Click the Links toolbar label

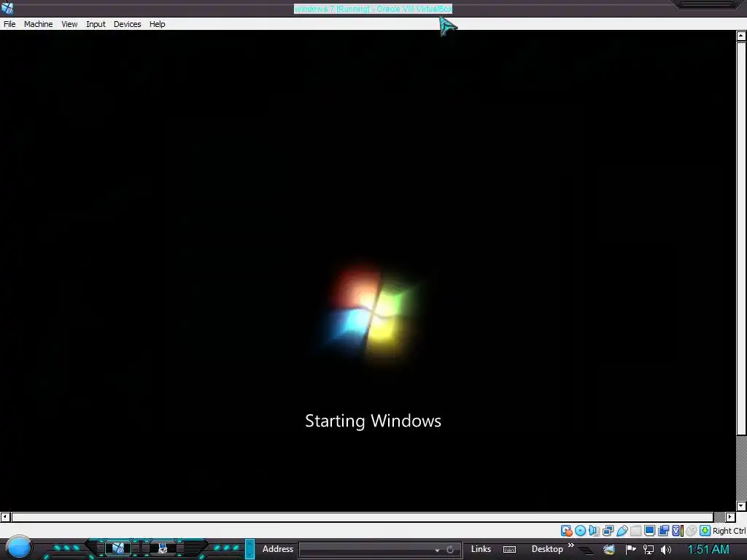pyautogui.click(x=481, y=549)
